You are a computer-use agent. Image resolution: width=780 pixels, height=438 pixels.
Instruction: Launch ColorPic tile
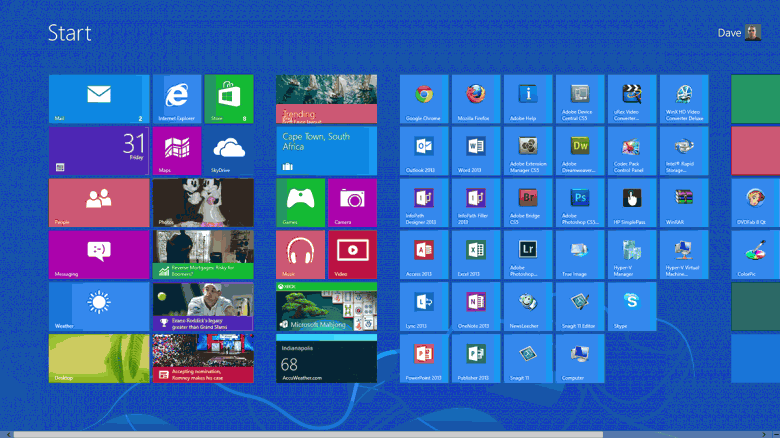(756, 255)
